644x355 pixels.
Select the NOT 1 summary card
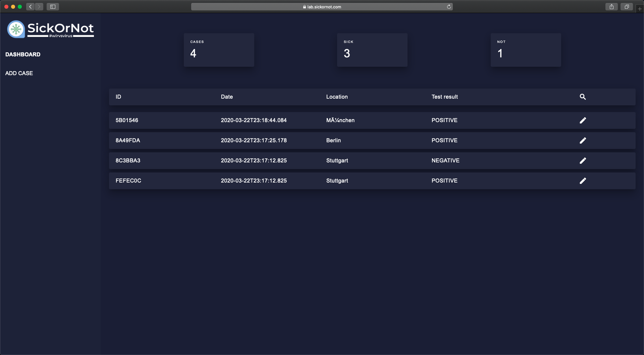coord(526,50)
